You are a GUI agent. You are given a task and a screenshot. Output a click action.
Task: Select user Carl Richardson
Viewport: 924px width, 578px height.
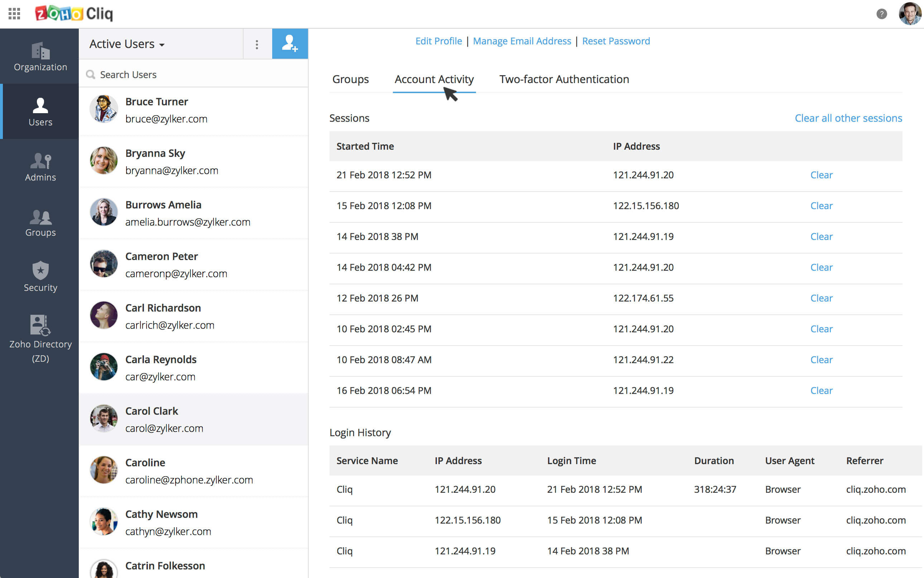[x=193, y=317]
